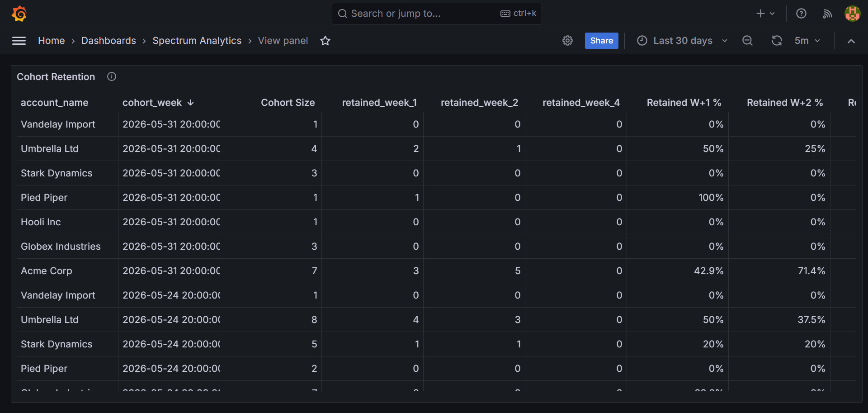Viewport: 868px width, 413px height.
Task: Zoom out the time range
Action: (x=747, y=41)
